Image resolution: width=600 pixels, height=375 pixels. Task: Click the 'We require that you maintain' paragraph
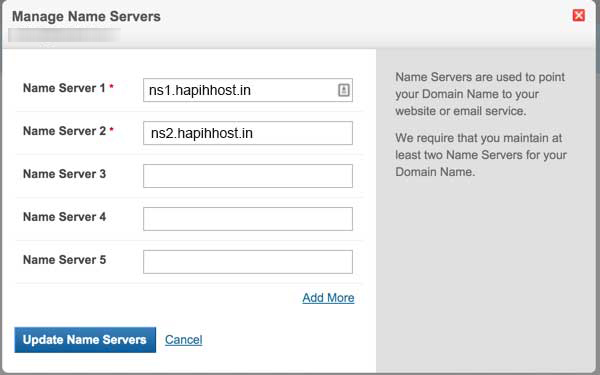tap(481, 155)
